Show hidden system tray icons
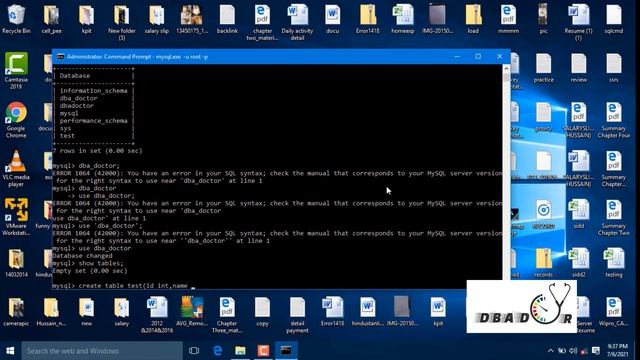Screen dimensions: 640x360 [x=551, y=351]
